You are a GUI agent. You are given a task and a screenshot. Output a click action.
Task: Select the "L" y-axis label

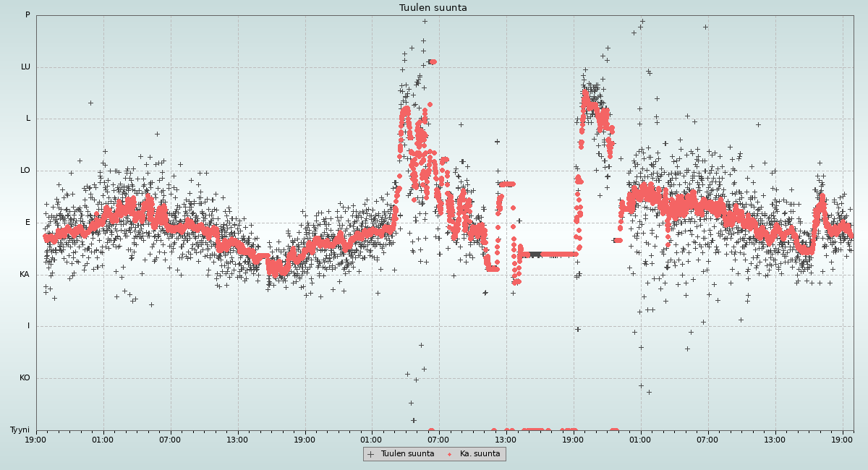[x=28, y=119]
